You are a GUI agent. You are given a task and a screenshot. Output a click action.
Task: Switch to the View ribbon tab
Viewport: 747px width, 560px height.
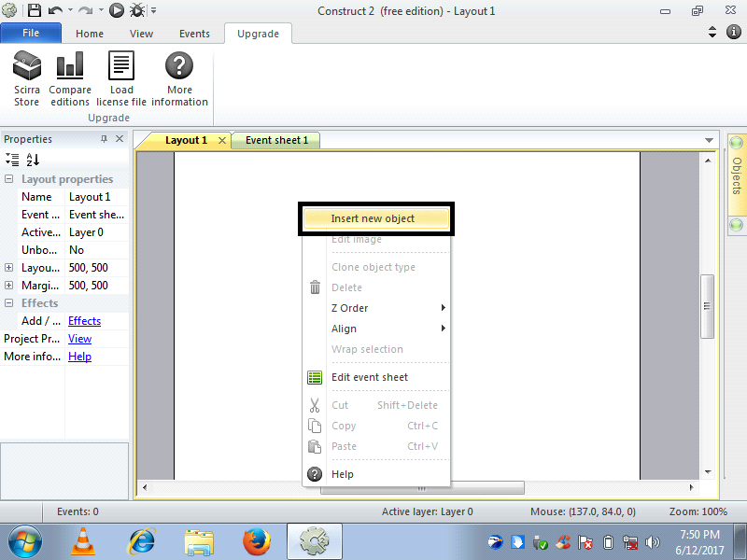(142, 34)
